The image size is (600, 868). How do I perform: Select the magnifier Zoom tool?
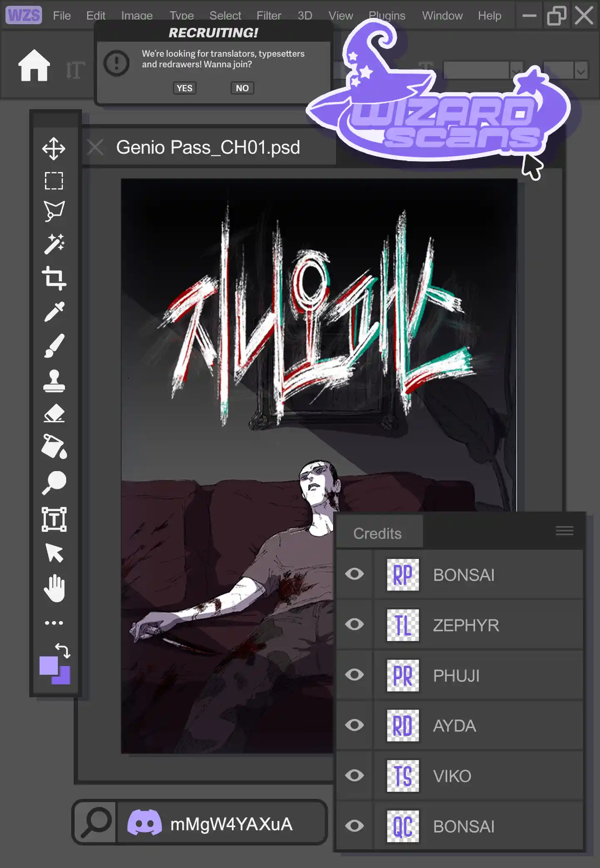(54, 483)
